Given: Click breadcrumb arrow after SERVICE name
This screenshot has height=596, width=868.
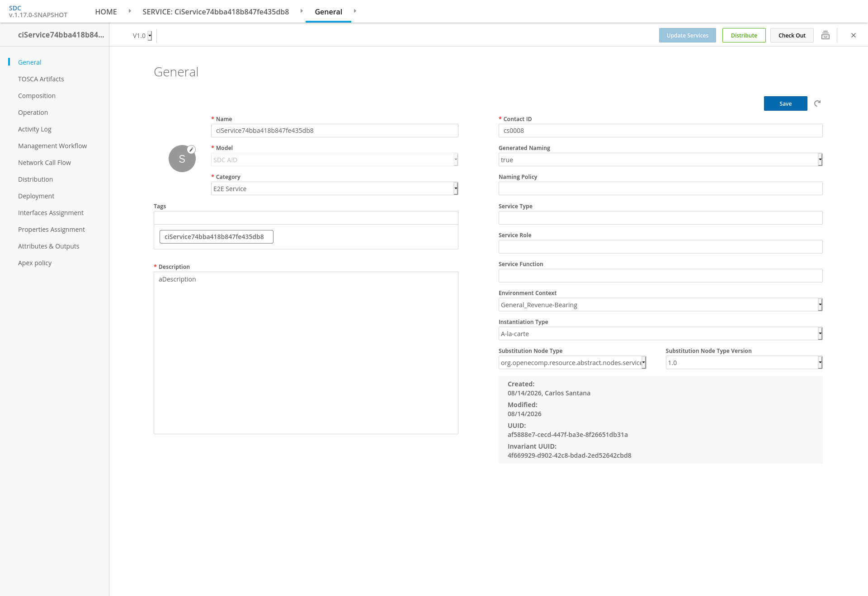Looking at the screenshot, I should tap(302, 11).
